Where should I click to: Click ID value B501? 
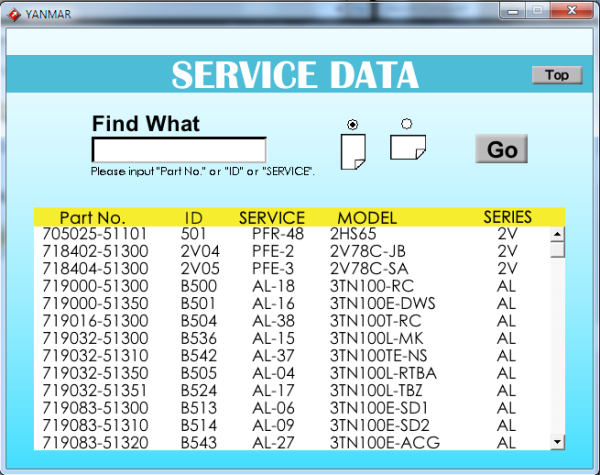198,304
